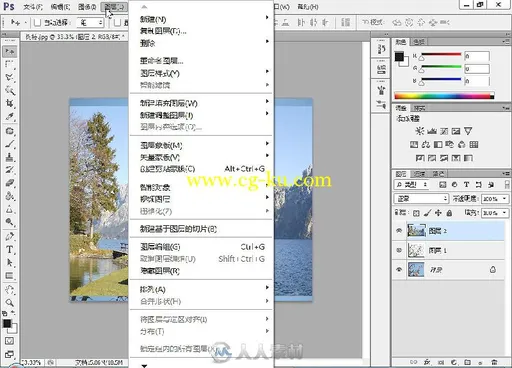Add an Invert adjustment icon
This screenshot has height=368, width=512.
pos(420,158)
